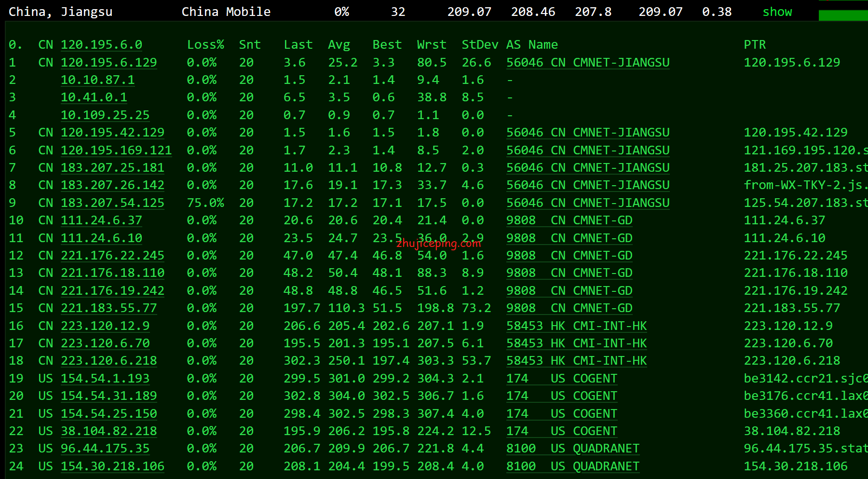
Task: Open IP link 10.109.25.25
Action: [105, 115]
